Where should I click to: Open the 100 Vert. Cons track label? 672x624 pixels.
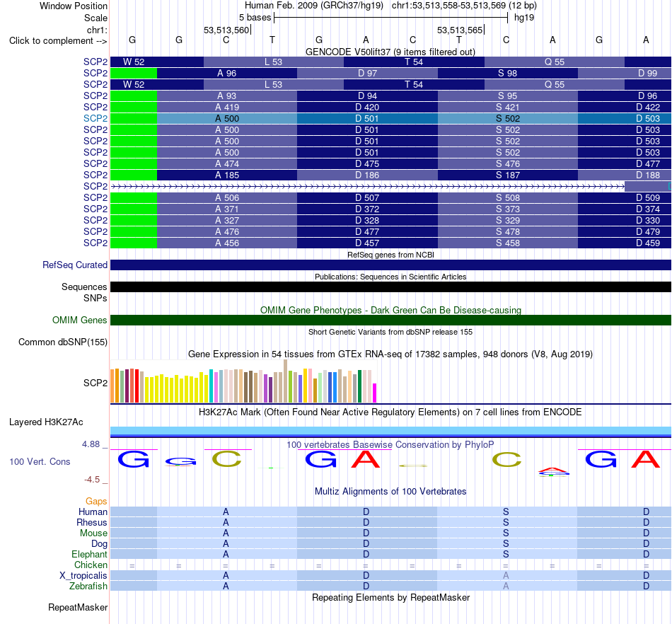coord(40,461)
